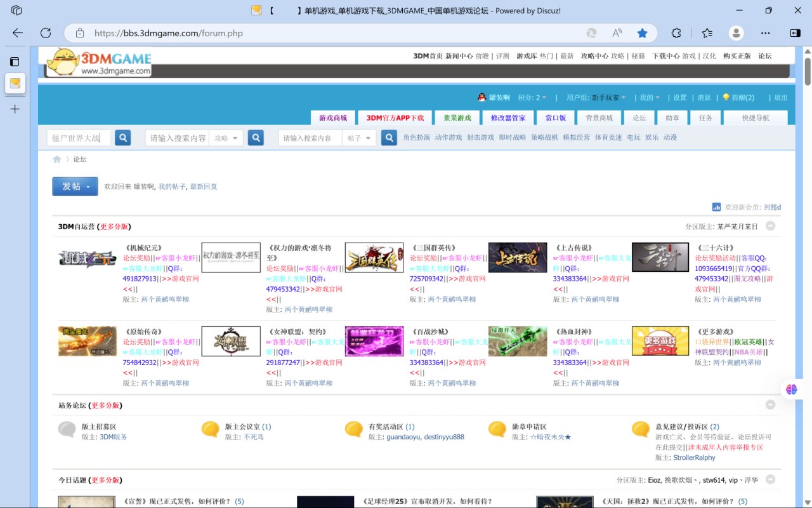
Task: Expand the 积分 points dropdown
Action: [532, 98]
